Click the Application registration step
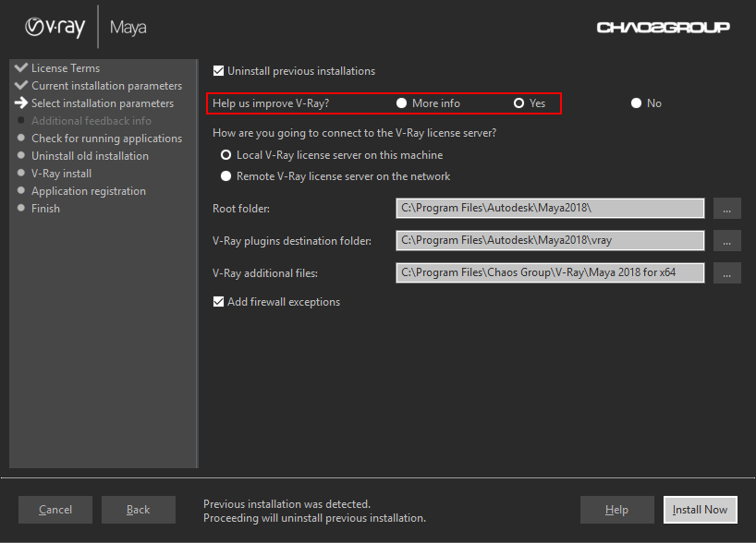 point(88,191)
